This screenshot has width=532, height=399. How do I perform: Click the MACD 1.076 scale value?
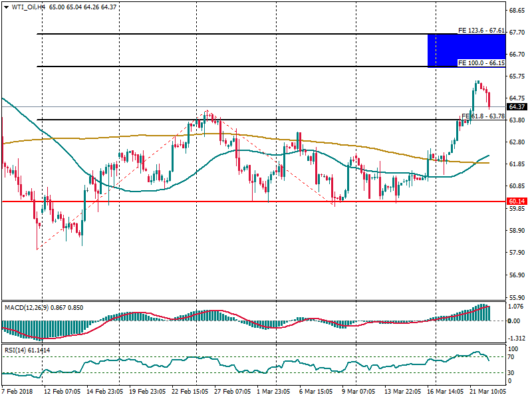516,307
